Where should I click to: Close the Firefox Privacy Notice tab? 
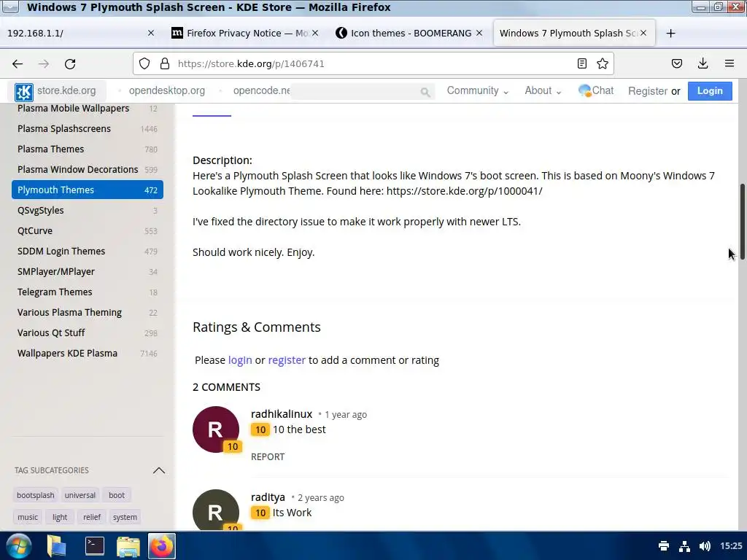point(315,33)
